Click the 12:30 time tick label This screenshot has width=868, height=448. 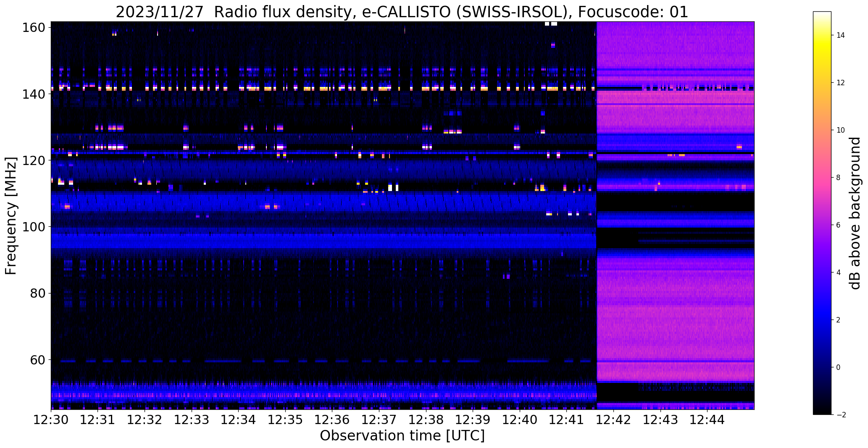[51, 420]
